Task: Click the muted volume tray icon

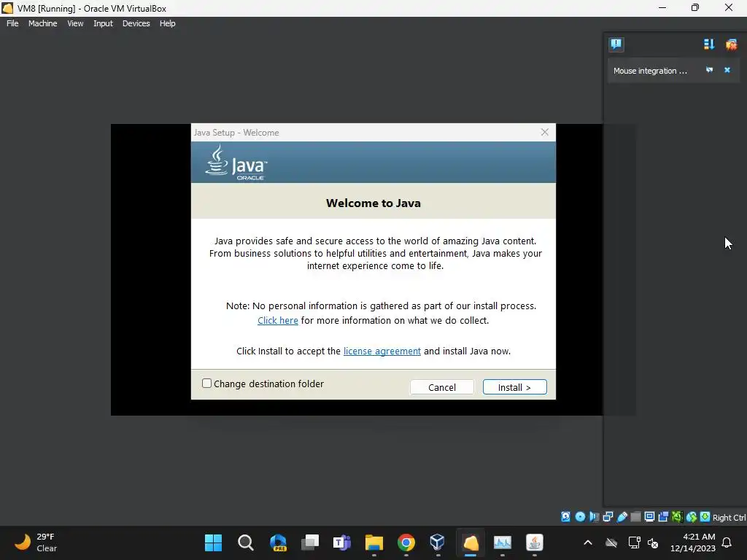Action: click(x=653, y=542)
